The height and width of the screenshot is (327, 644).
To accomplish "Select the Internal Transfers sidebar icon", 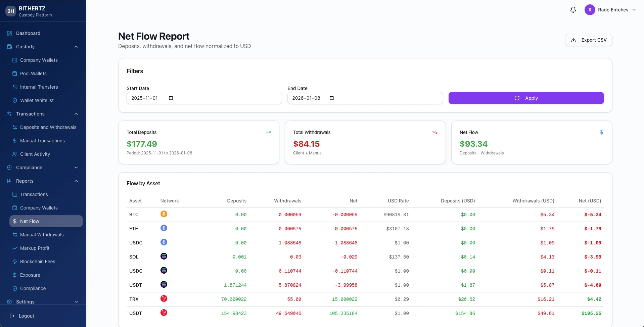I will click(14, 87).
